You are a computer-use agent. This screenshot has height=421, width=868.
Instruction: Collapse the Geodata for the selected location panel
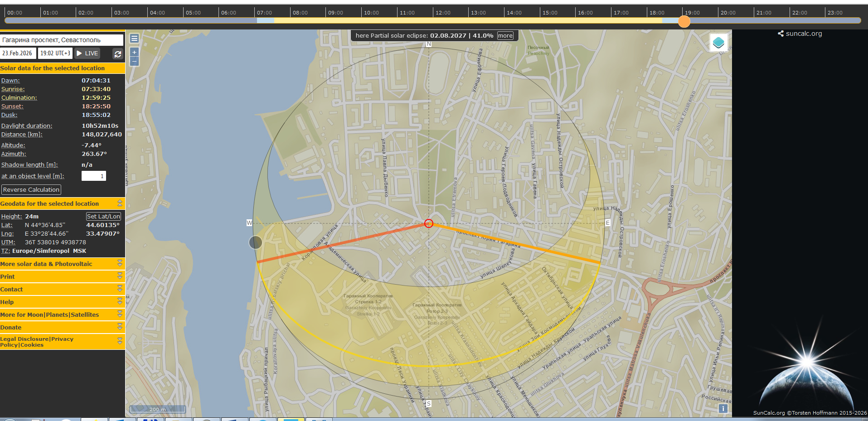point(120,203)
